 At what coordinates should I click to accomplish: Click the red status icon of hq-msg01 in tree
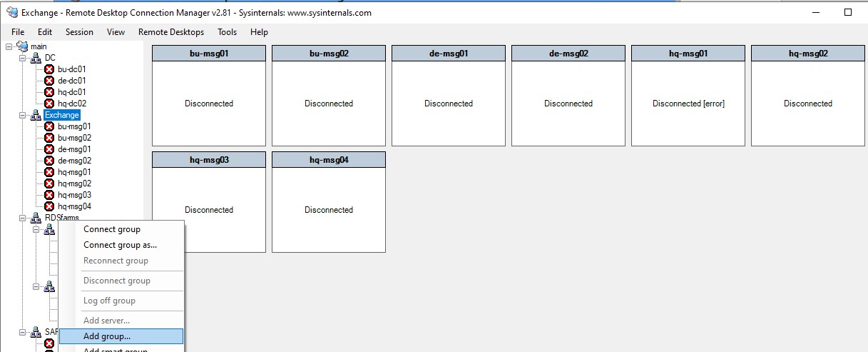[x=49, y=172]
